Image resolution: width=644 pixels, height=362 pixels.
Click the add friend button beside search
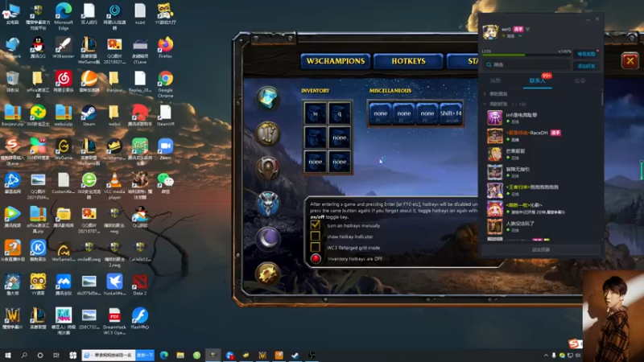tap(586, 66)
